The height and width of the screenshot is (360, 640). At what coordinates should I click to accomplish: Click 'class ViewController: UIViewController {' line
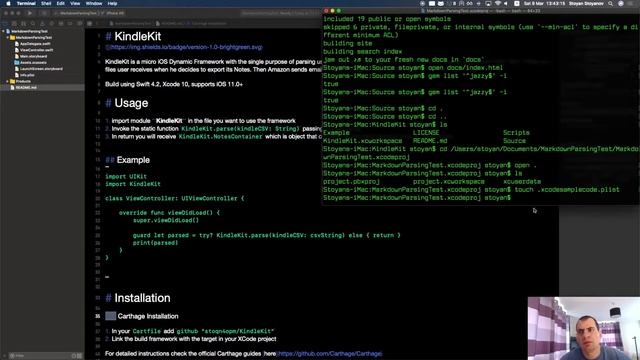click(x=174, y=198)
